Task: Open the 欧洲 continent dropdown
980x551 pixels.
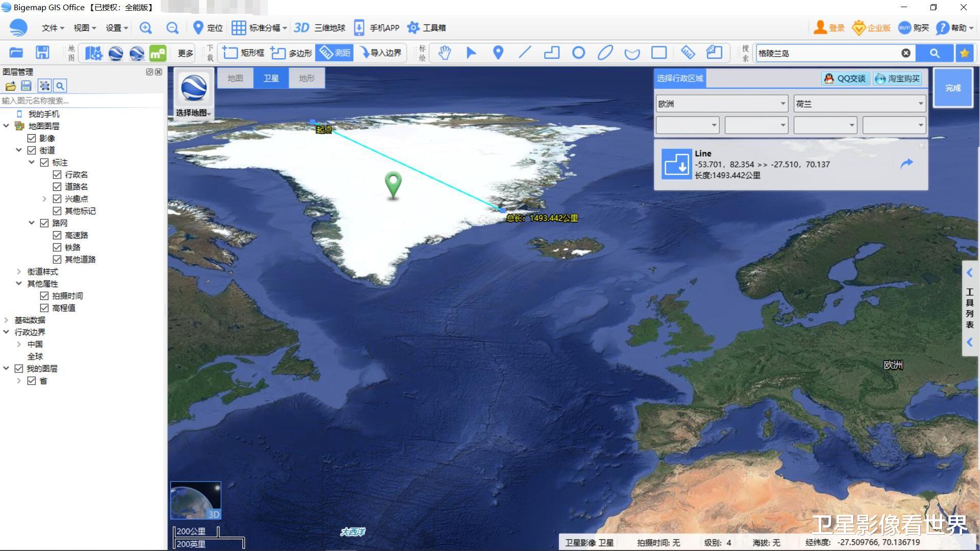Action: click(722, 104)
